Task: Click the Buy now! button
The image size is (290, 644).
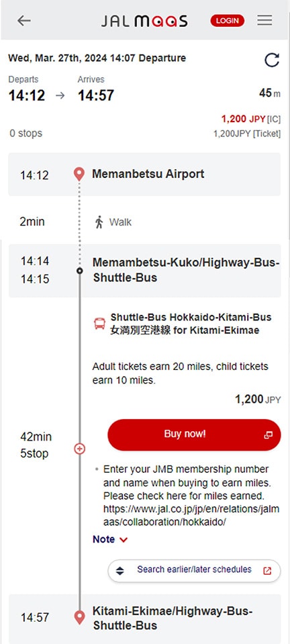Action: pyautogui.click(x=194, y=435)
